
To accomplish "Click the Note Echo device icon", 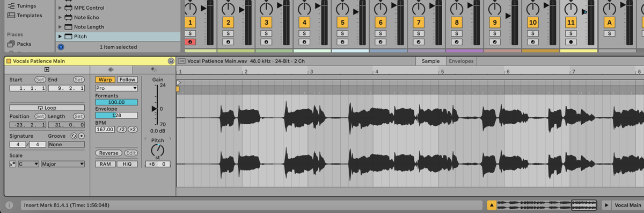I will [68, 17].
